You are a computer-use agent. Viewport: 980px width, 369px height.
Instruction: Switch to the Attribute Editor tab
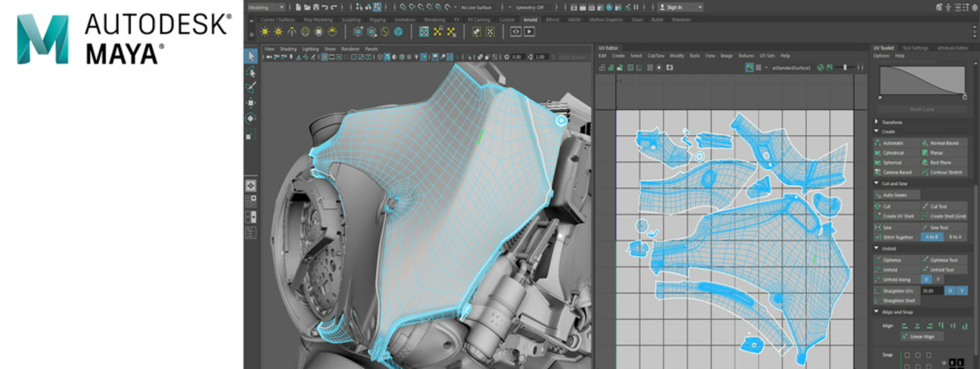(952, 48)
